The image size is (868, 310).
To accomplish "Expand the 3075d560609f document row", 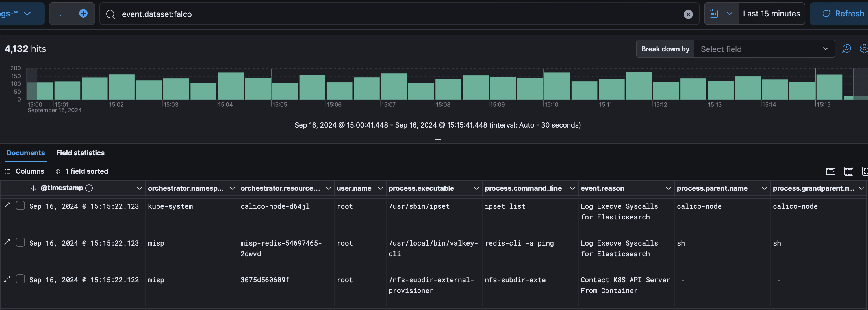I will pyautogui.click(x=7, y=279).
